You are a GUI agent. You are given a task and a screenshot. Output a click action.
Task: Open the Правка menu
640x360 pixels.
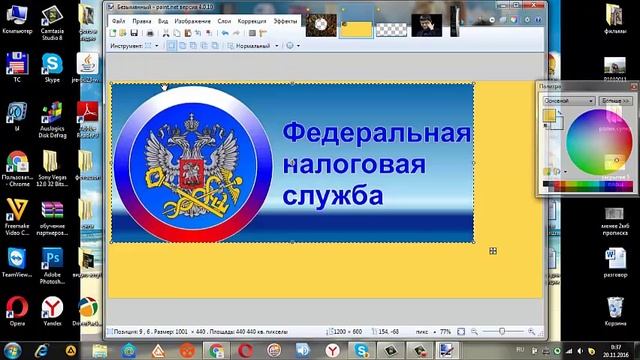(x=142, y=21)
